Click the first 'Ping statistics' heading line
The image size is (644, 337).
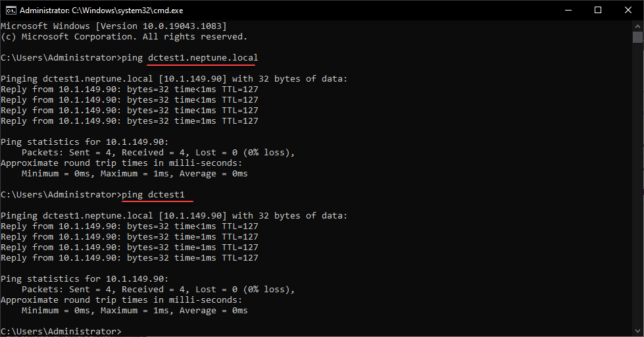[84, 142]
